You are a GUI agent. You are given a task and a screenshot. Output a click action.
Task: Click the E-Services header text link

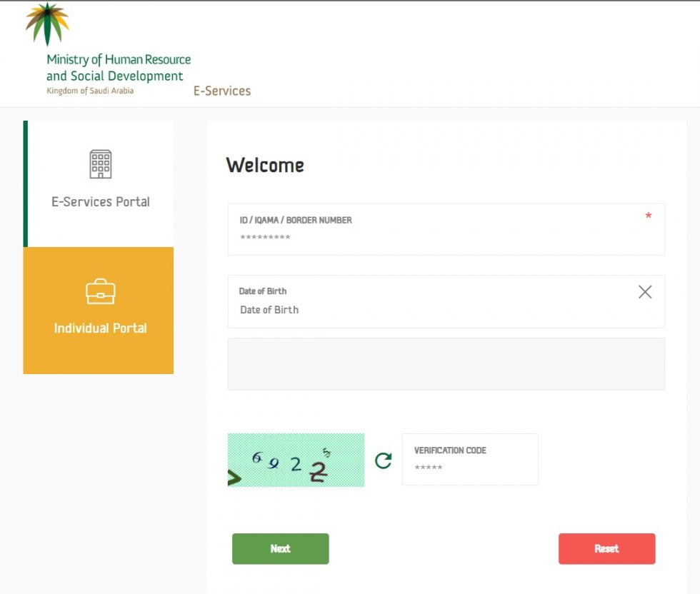222,91
